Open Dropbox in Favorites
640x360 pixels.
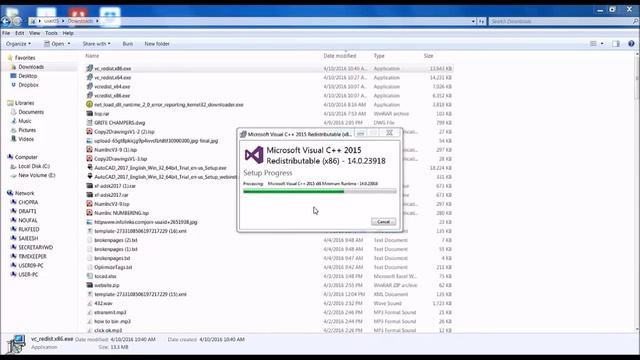[x=29, y=85]
